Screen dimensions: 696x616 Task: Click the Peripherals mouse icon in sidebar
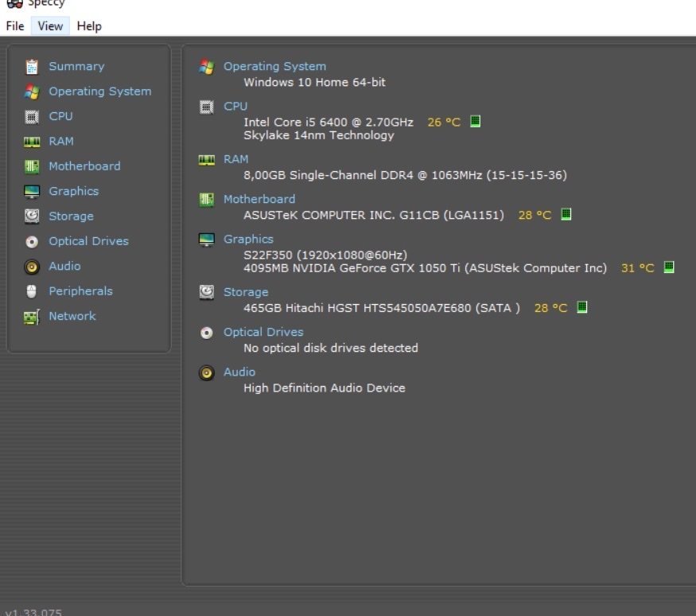(32, 291)
